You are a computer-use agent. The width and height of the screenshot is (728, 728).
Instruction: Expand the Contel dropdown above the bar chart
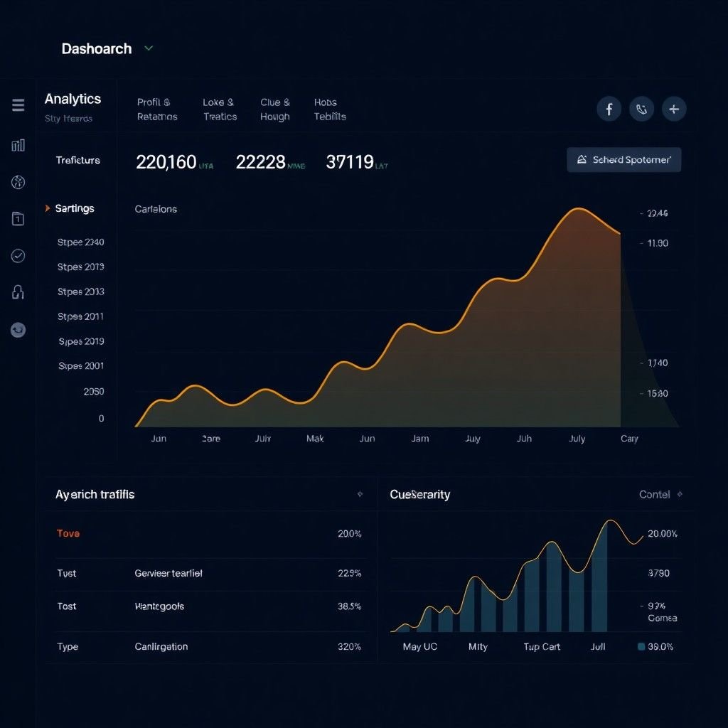tap(660, 494)
